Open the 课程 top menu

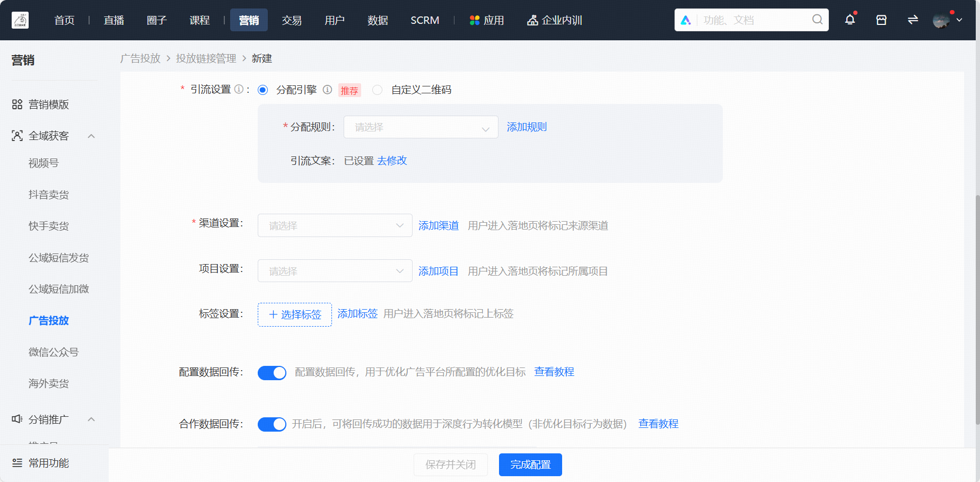(200, 20)
